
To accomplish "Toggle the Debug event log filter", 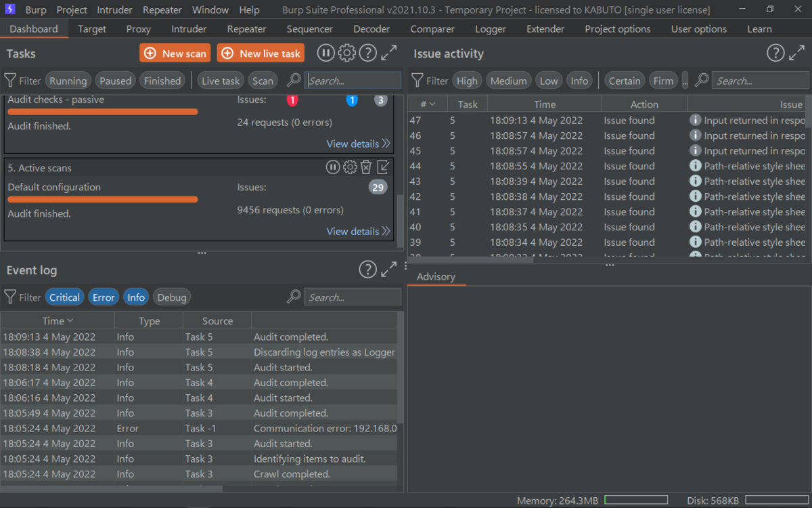I will pyautogui.click(x=171, y=297).
